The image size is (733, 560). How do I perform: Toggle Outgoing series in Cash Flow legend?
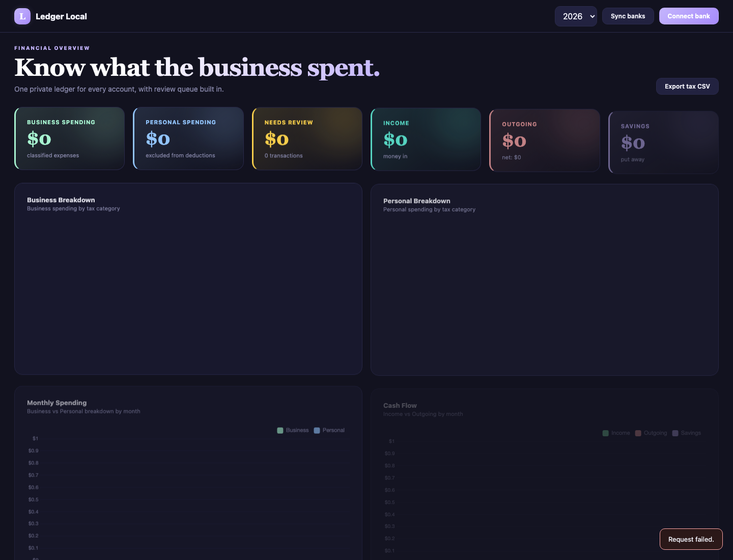click(x=651, y=433)
